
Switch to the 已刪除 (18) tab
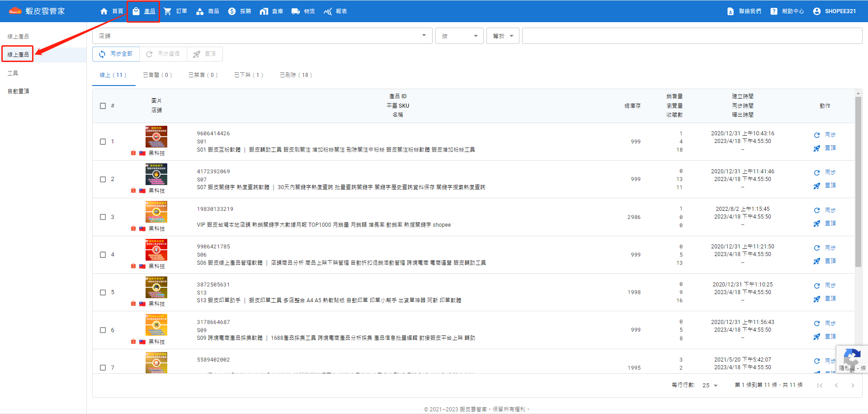click(x=296, y=75)
